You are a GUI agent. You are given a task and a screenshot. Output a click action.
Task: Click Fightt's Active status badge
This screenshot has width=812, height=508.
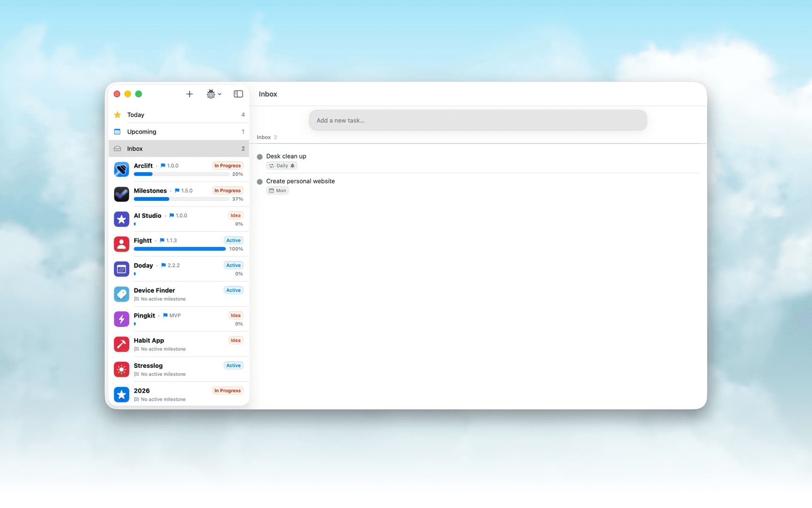[234, 240]
